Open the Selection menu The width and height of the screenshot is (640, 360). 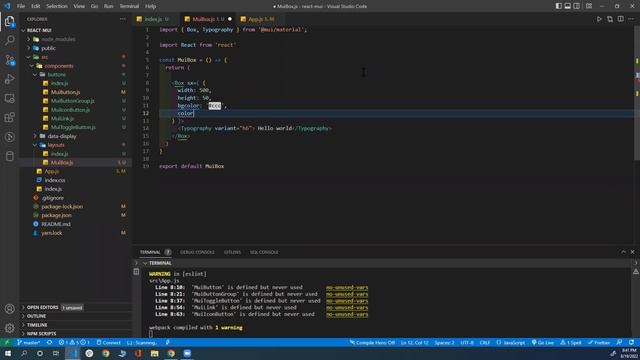(x=57, y=6)
